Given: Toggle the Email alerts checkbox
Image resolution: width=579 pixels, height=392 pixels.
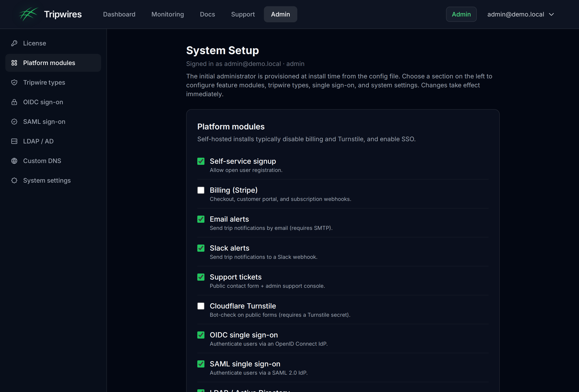Looking at the screenshot, I should (x=201, y=219).
